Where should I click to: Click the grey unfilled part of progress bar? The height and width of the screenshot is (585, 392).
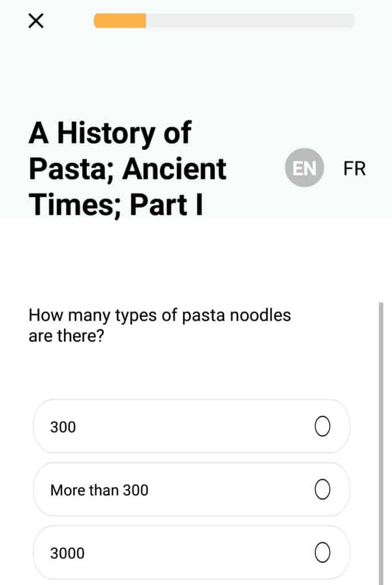pos(250,21)
